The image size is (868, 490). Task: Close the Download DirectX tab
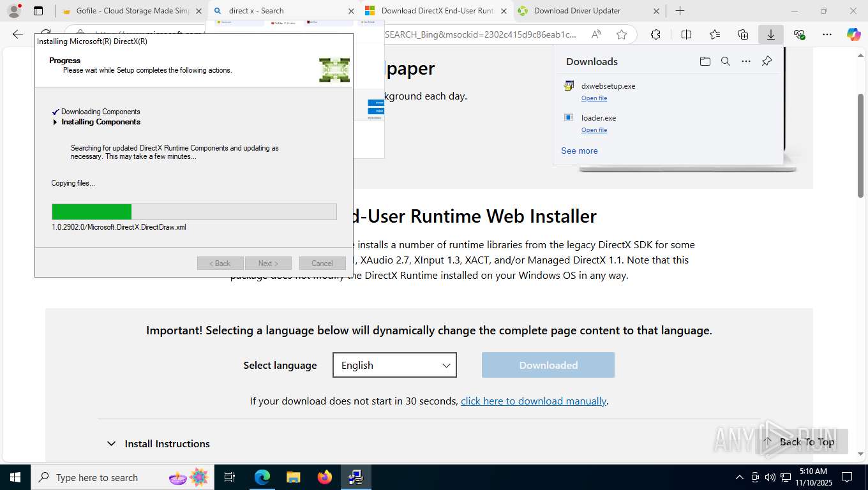504,11
